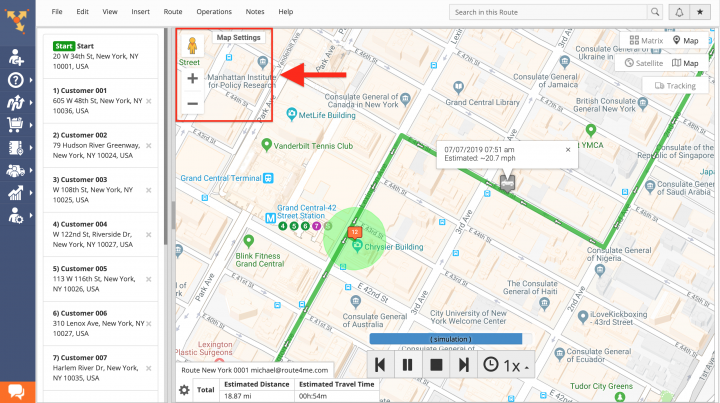The height and width of the screenshot is (403, 720).
Task: Open the Edit menu
Action: [x=83, y=12]
